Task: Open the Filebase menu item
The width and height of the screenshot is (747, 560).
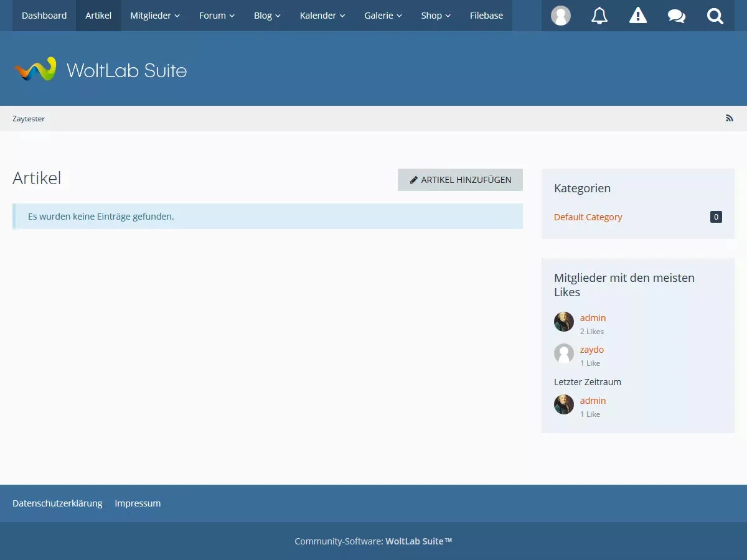Action: point(486,16)
